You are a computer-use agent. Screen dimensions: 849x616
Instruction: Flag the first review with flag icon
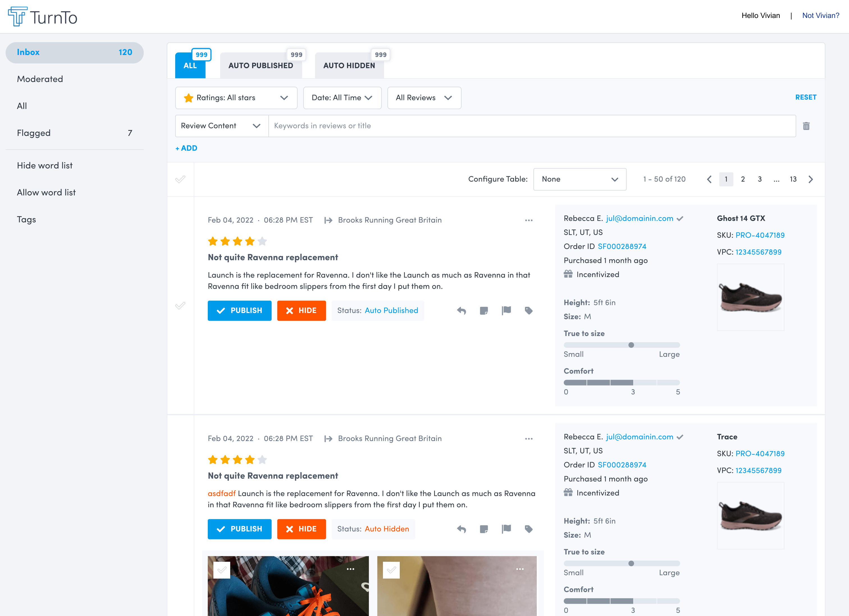point(506,310)
